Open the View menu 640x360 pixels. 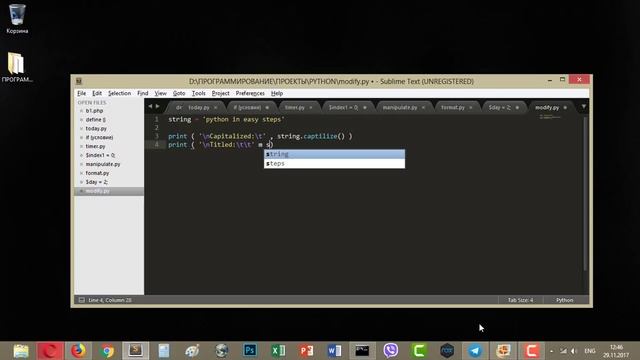160,93
